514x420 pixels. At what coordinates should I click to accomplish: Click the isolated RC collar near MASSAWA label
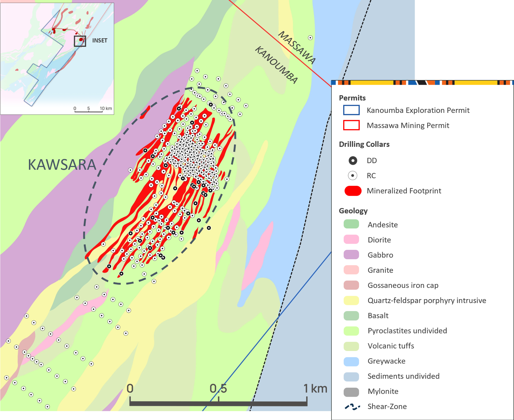[310, 38]
